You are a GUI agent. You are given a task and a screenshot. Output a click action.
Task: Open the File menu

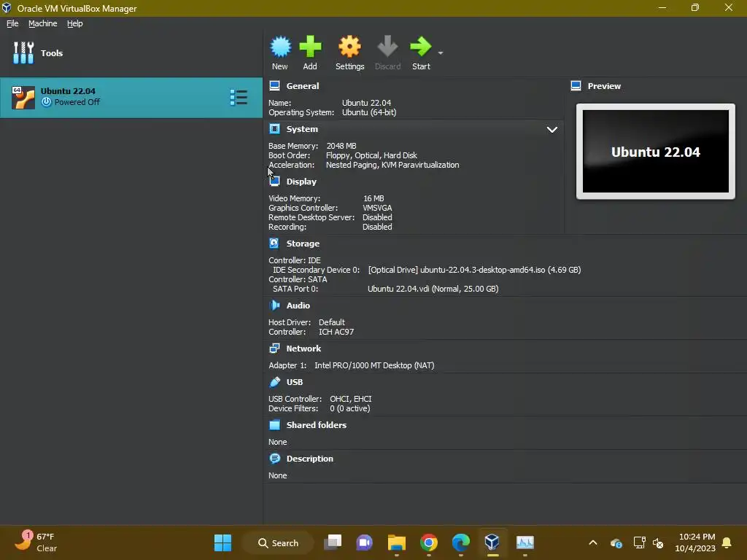click(x=12, y=23)
